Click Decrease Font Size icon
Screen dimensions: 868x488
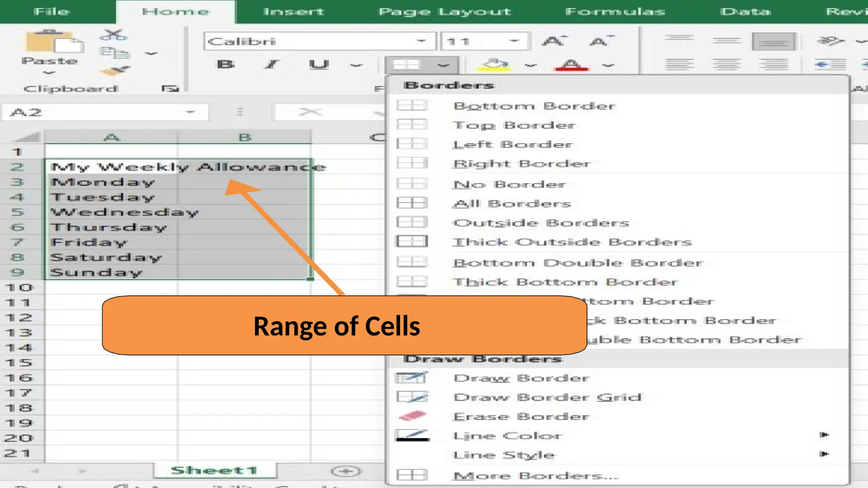pyautogui.click(x=601, y=41)
